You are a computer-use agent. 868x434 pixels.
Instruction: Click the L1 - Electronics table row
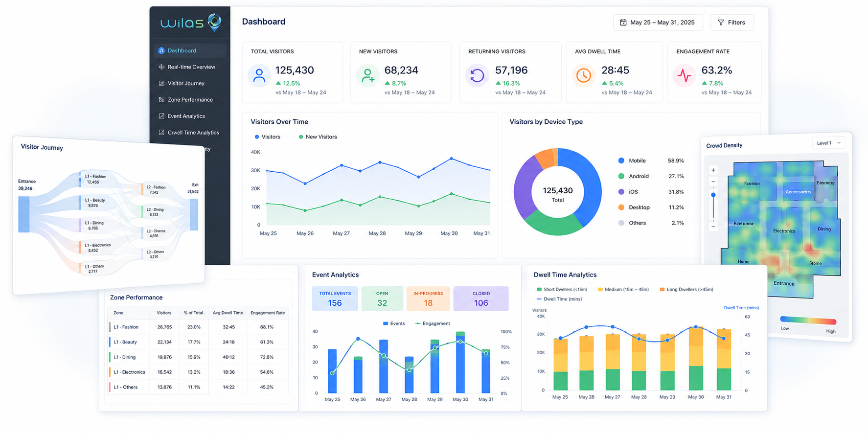click(198, 372)
